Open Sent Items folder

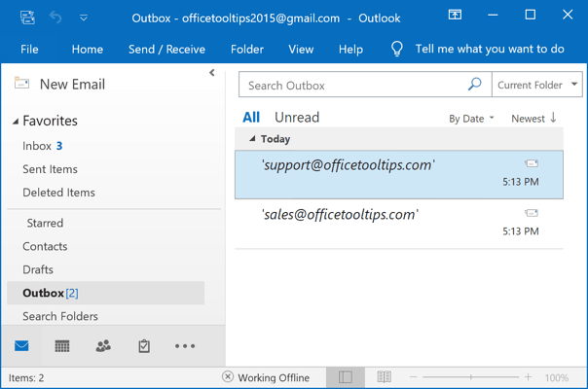50,169
